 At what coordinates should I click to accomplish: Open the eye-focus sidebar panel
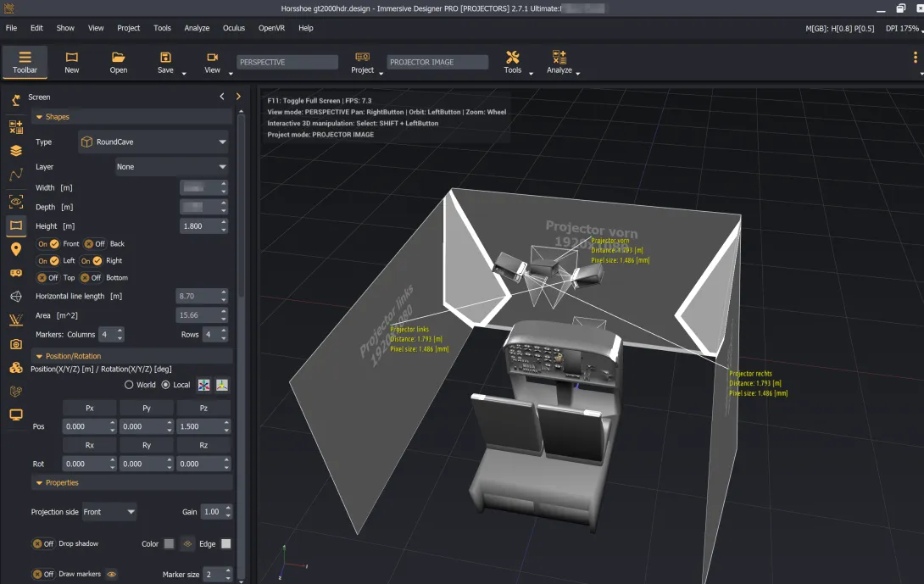[16, 202]
